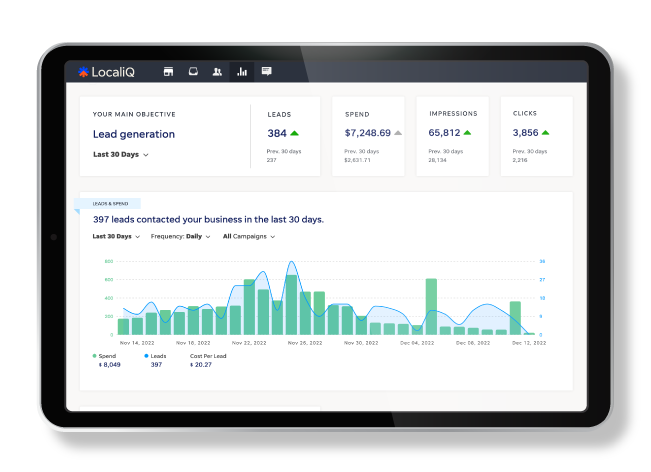This screenshot has height=472, width=651.
Task: Click the 397 leads contacted headline
Action: coord(208,219)
